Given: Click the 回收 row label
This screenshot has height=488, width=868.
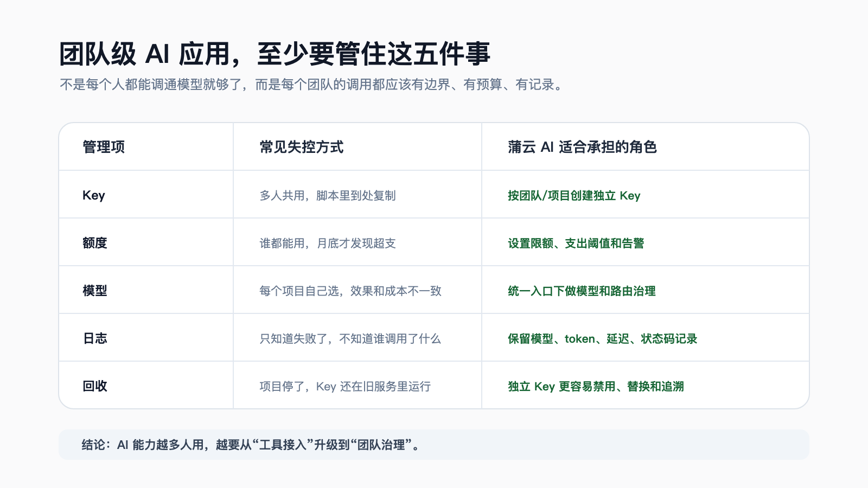Looking at the screenshot, I should [95, 386].
